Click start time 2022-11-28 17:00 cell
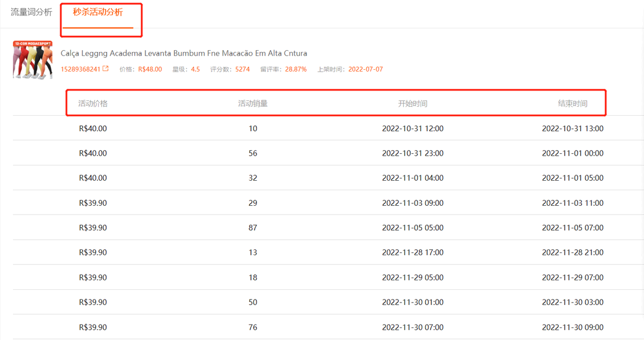Screen dimensions: 644x340 coord(413,252)
